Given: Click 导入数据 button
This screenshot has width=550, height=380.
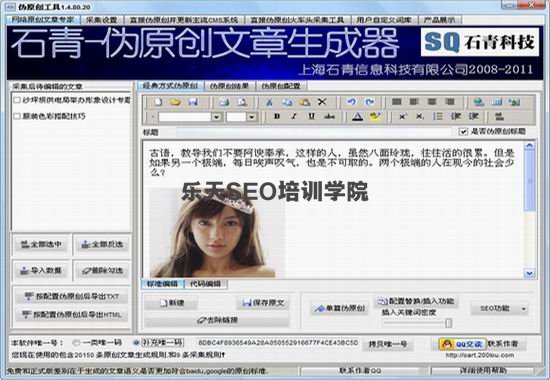Looking at the screenshot, I should 41,271.
